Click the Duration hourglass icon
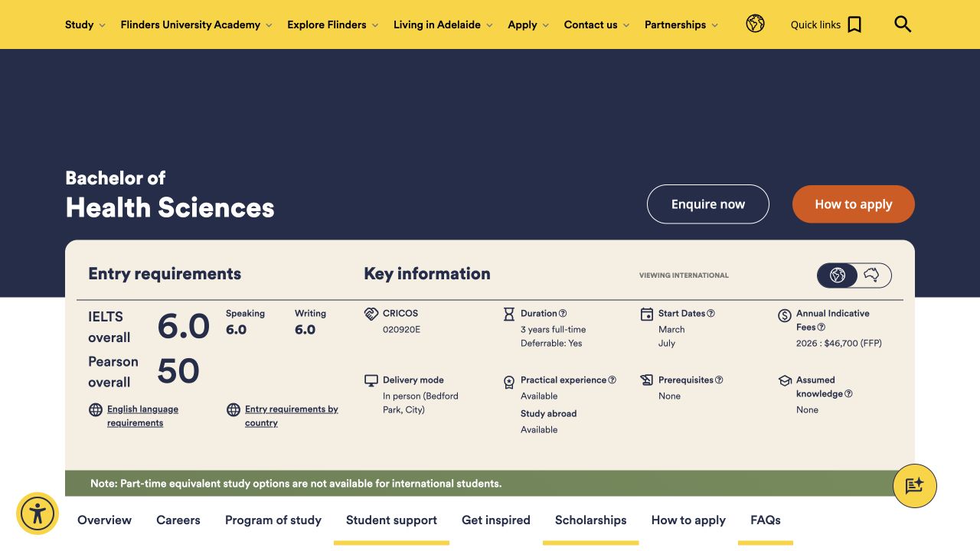The width and height of the screenshot is (980, 551). [x=509, y=314]
